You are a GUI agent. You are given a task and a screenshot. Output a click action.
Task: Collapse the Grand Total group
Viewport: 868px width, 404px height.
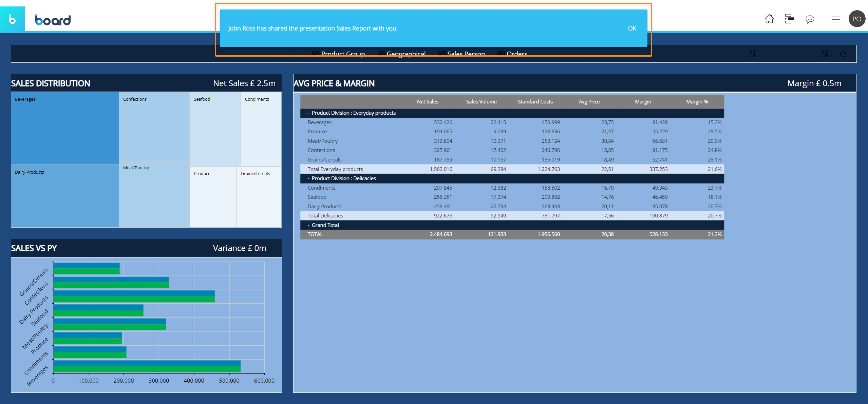coord(308,225)
